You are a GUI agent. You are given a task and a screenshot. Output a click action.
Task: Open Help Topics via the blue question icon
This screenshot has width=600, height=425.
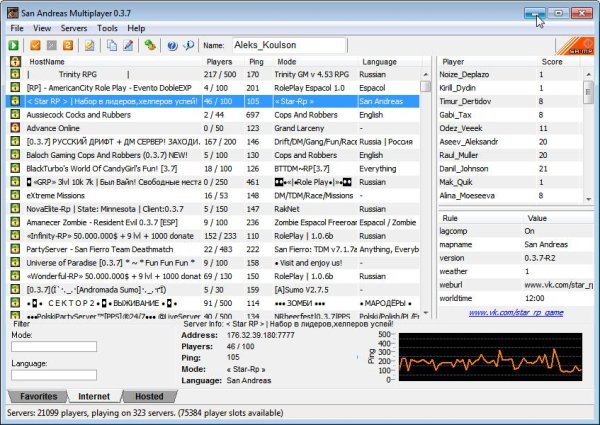172,45
